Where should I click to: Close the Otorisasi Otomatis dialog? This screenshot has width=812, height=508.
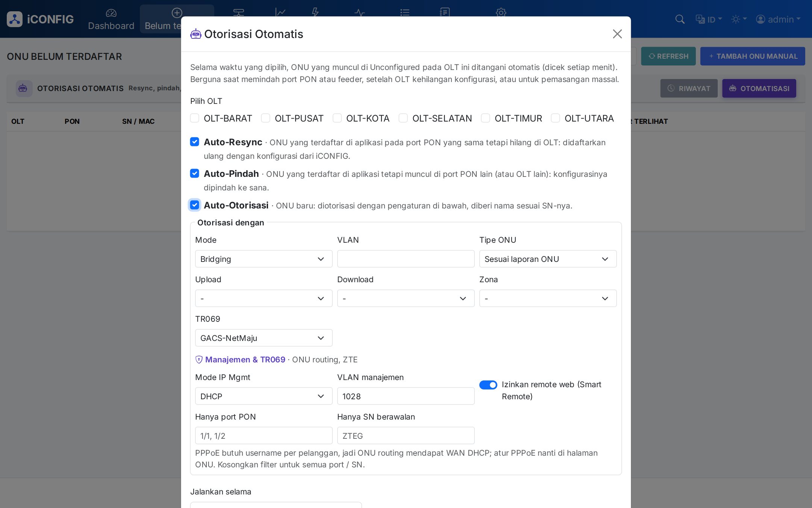pyautogui.click(x=617, y=34)
